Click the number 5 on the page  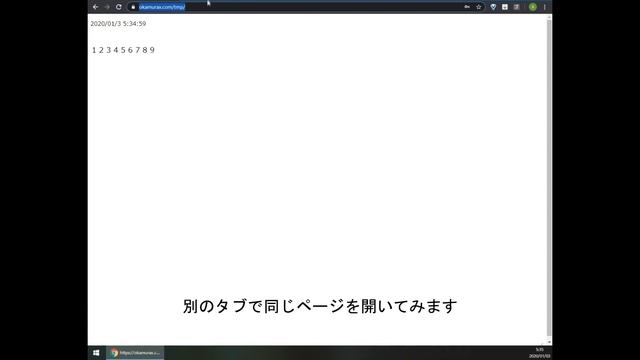(x=123, y=50)
